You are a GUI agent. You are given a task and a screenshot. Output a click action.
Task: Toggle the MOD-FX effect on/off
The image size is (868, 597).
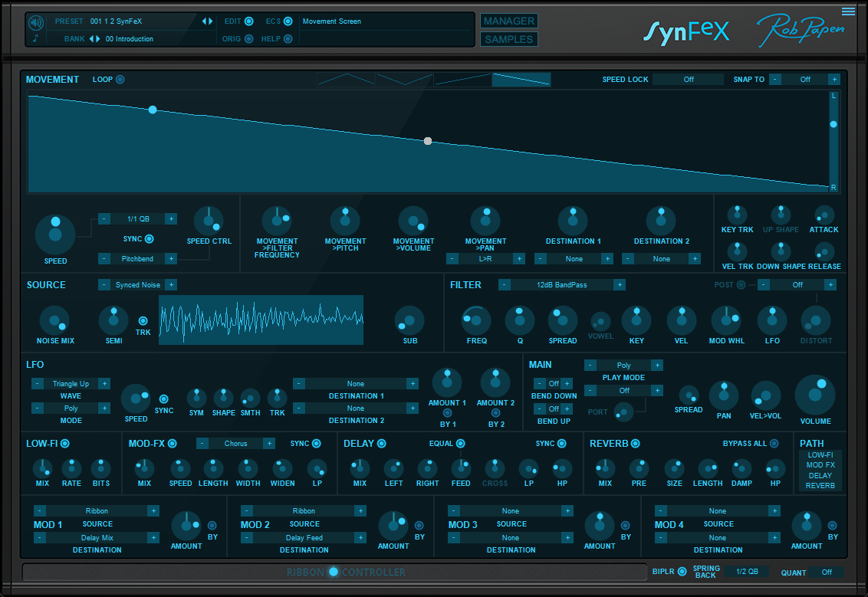[173, 443]
